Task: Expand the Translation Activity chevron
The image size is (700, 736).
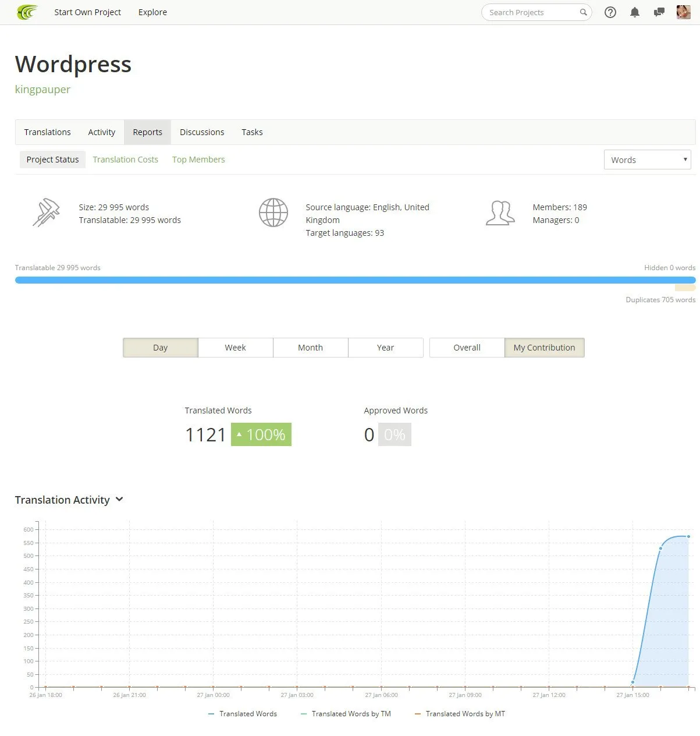Action: 120,500
